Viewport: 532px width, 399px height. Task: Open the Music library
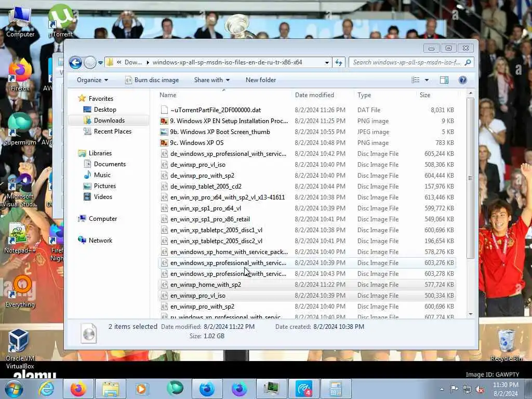pyautogui.click(x=102, y=175)
